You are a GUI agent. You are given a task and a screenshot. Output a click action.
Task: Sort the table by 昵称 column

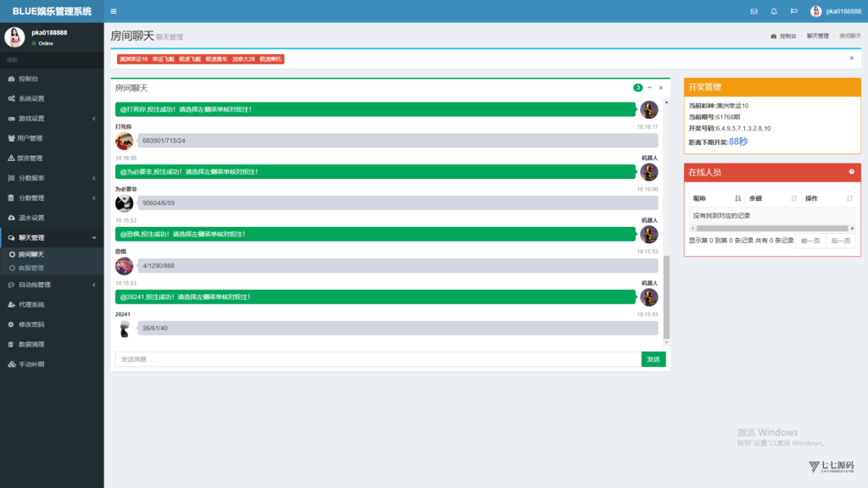pyautogui.click(x=717, y=198)
